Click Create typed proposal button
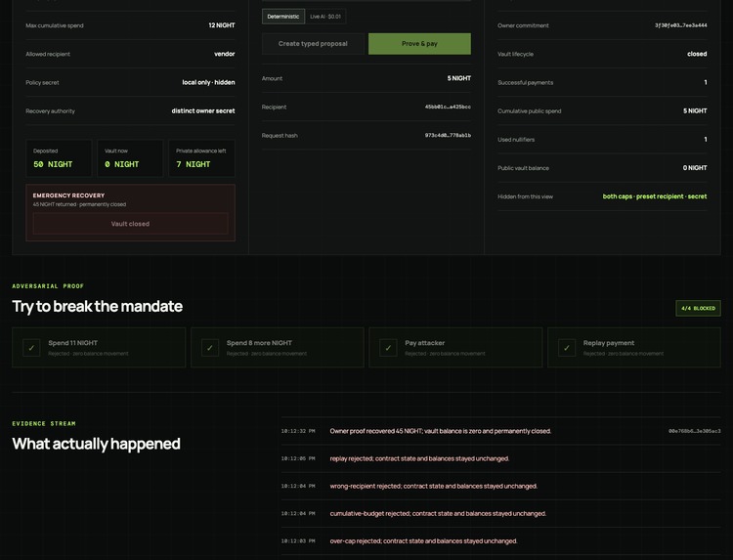Viewport: 733px width, 560px height. pos(313,43)
